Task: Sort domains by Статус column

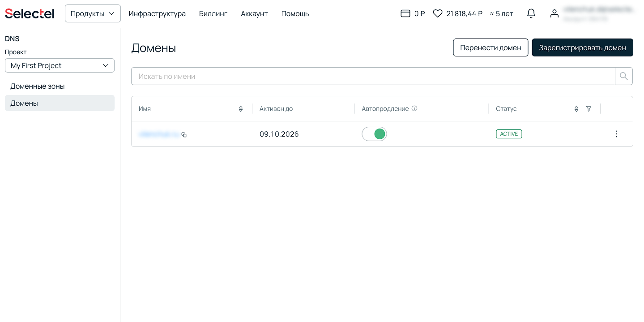Action: pos(576,109)
